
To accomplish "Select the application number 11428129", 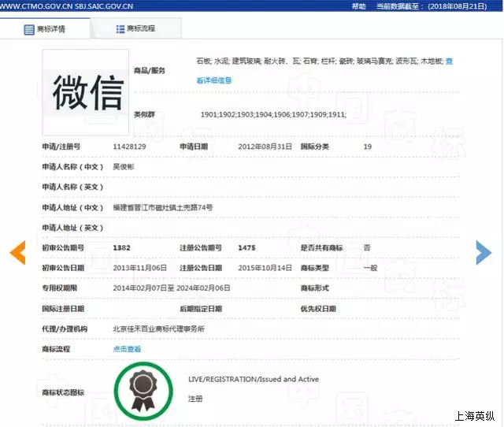I will [129, 147].
